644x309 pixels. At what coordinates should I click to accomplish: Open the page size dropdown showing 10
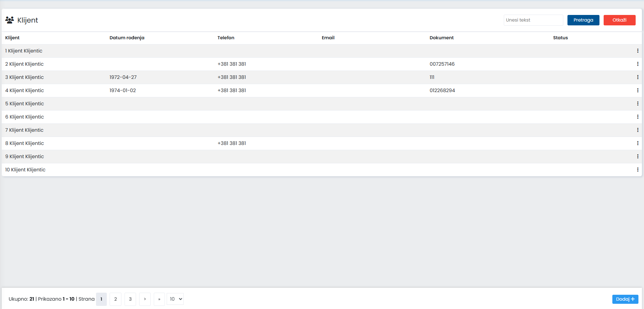click(175, 299)
